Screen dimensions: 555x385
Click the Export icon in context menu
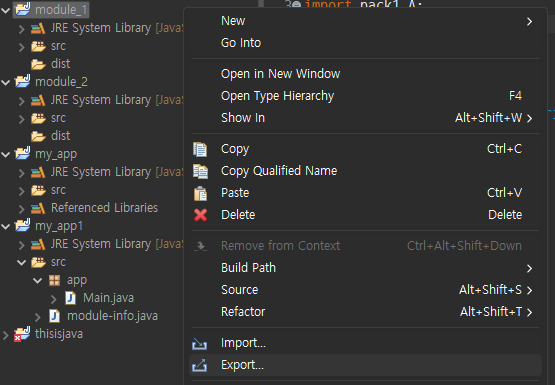pos(199,365)
